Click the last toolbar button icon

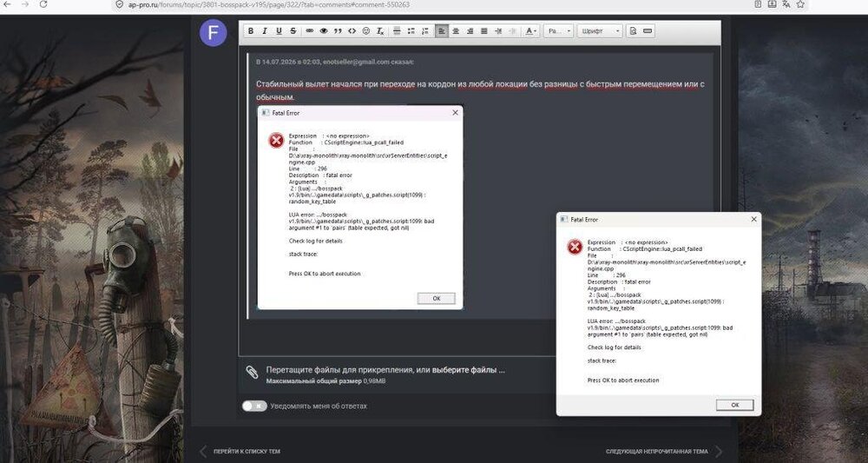[648, 31]
